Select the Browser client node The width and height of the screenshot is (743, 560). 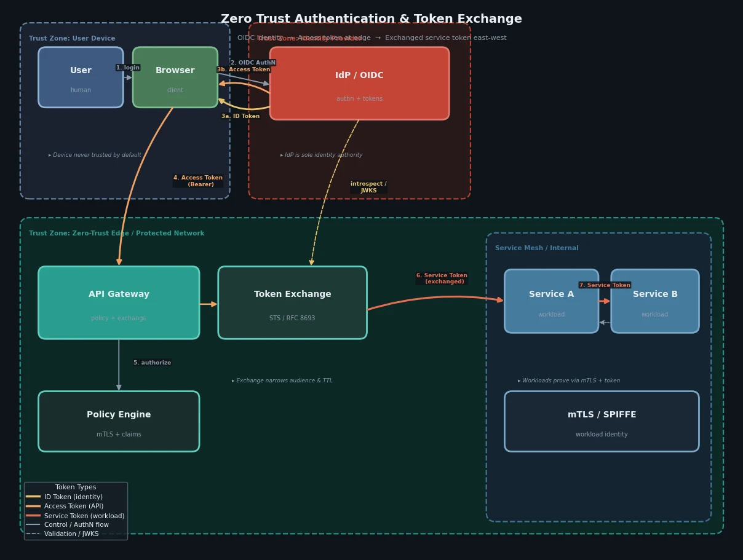pos(175,77)
